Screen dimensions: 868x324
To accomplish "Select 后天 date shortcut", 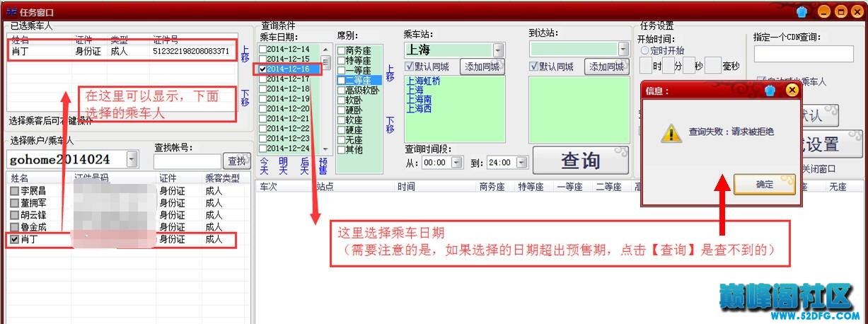I will [304, 166].
